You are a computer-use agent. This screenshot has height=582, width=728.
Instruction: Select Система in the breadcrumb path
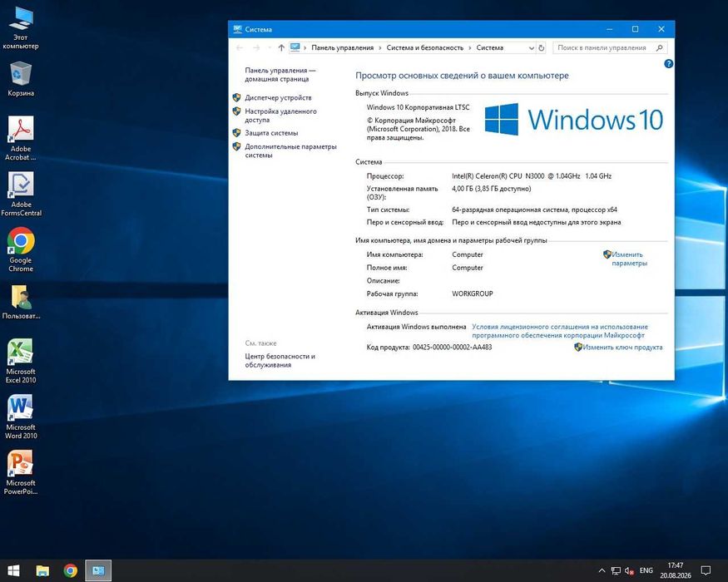pyautogui.click(x=489, y=47)
